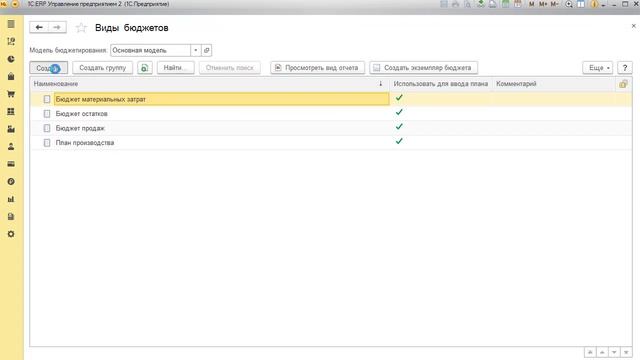640x360 pixels.
Task: Jump to the last list row arrow
Action: tap(626, 352)
